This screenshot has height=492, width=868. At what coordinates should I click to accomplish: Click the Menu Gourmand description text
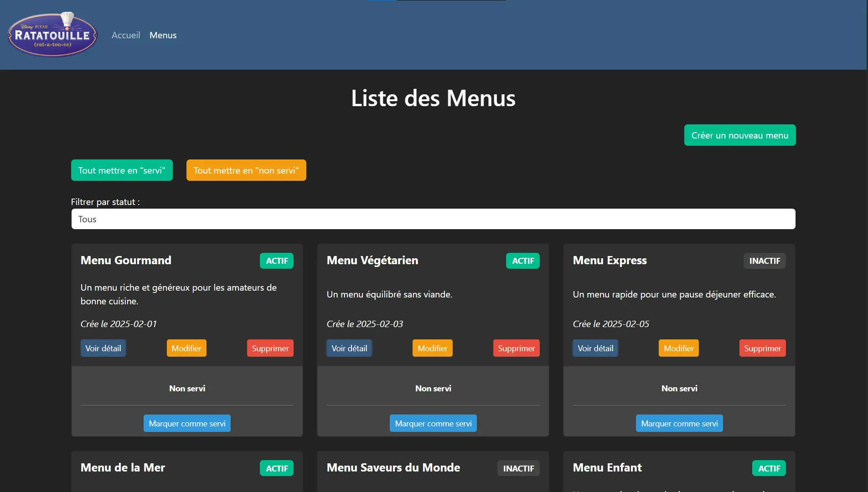[x=179, y=294]
